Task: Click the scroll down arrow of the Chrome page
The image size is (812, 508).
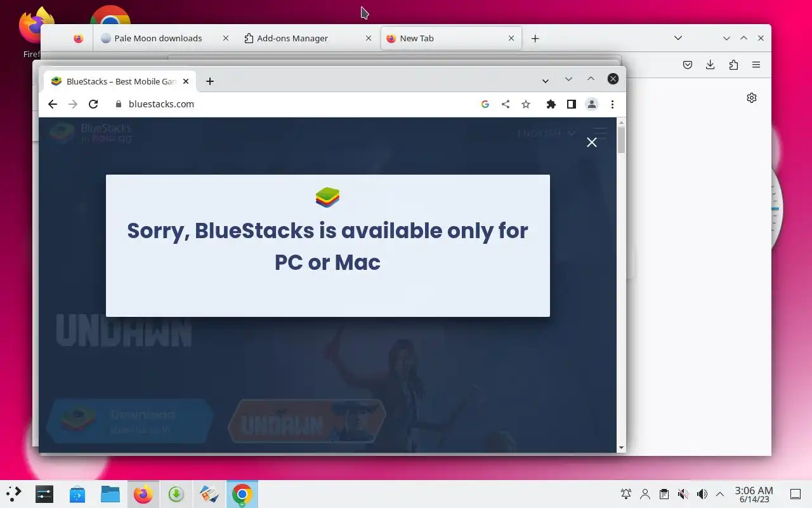Action: (x=621, y=448)
